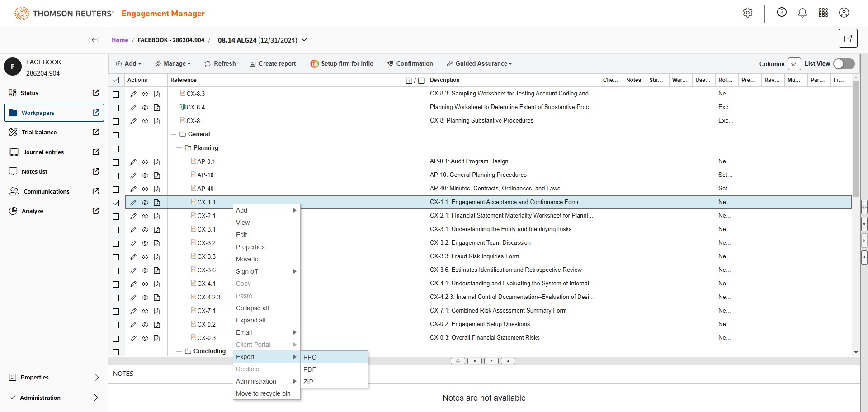
Task: Select Properties in context menu
Action: [266, 247]
